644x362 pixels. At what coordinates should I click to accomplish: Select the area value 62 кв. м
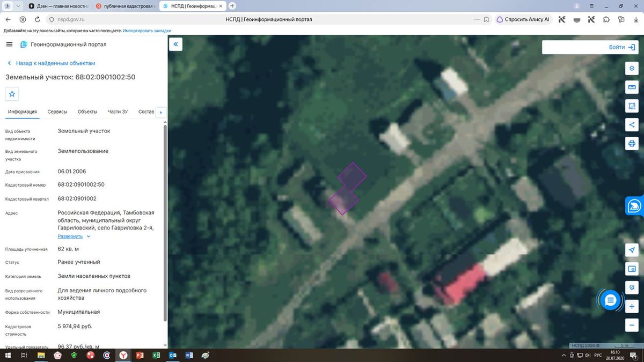pyautogui.click(x=68, y=249)
